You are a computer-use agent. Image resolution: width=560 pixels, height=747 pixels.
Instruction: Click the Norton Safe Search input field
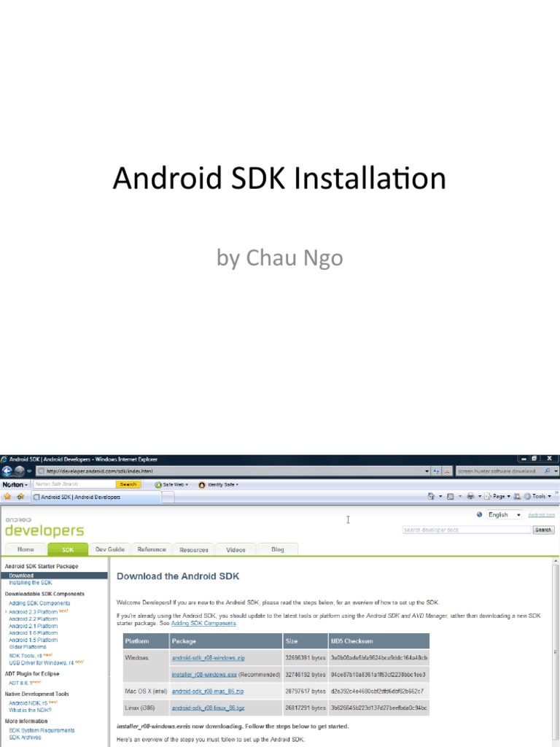pos(74,484)
